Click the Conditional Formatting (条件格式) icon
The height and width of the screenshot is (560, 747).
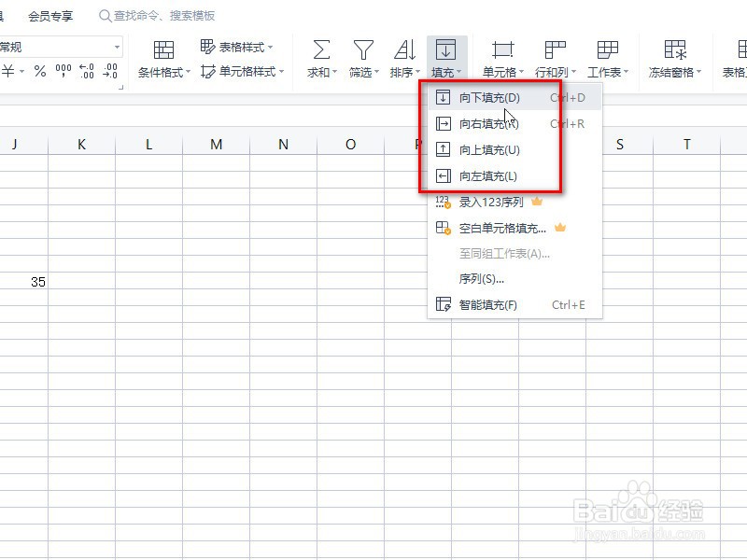(163, 49)
